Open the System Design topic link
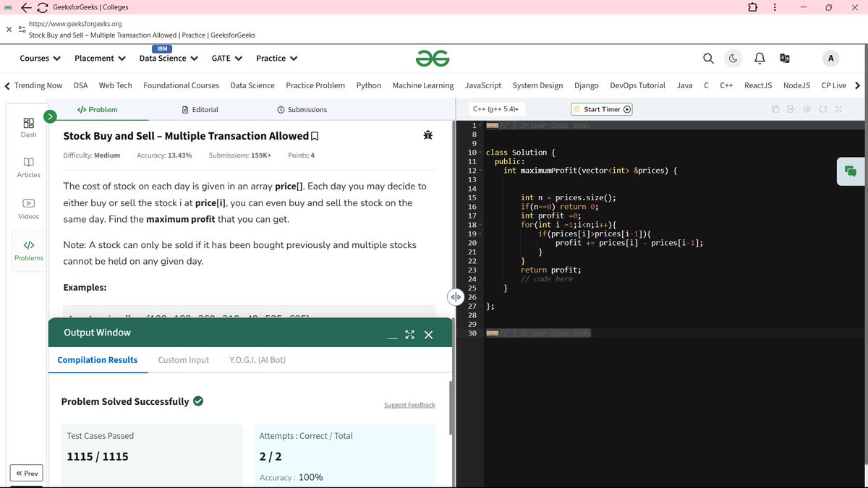Image resolution: width=868 pixels, height=488 pixels. point(537,85)
